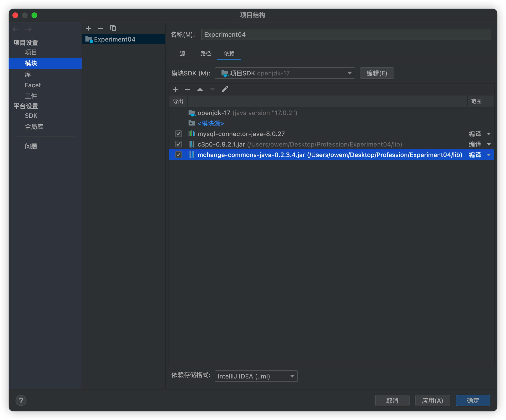The height and width of the screenshot is (420, 506).
Task: Select the mysql-connector-java-8.0.27 row
Action: click(x=331, y=134)
